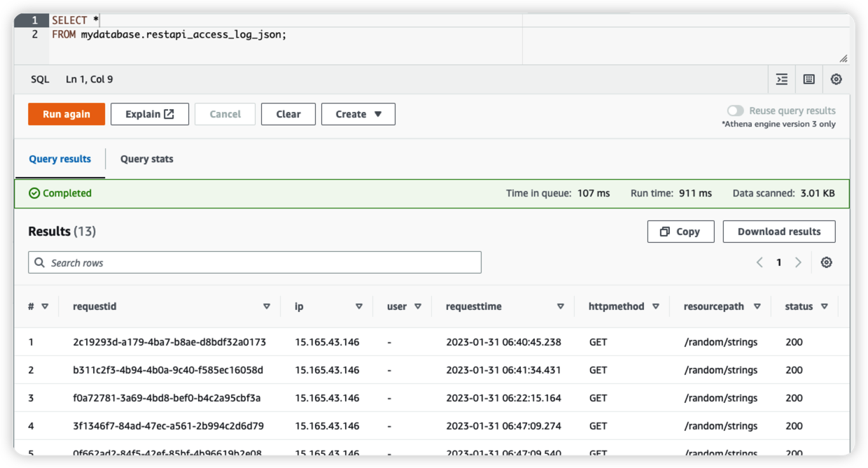Sort by requesttime column arrow
The width and height of the screenshot is (868, 468).
(561, 306)
